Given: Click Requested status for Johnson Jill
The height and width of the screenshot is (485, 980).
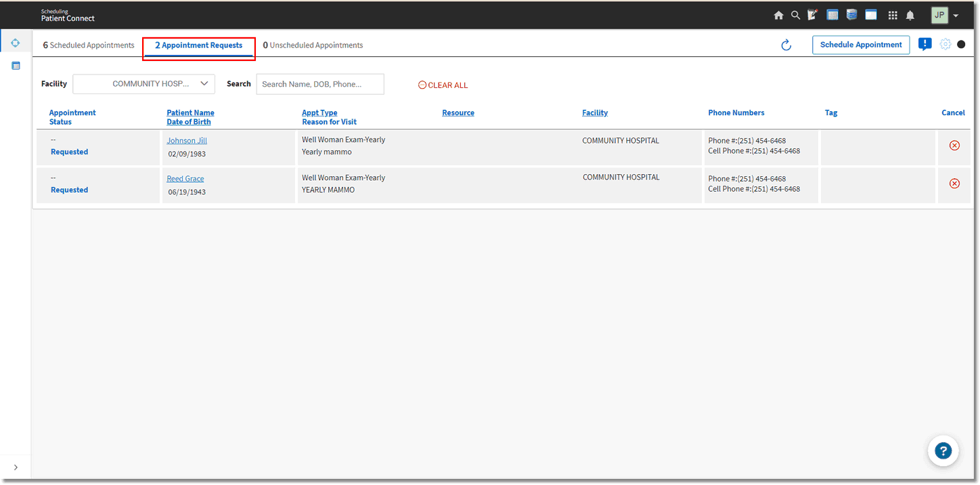Looking at the screenshot, I should point(70,152).
